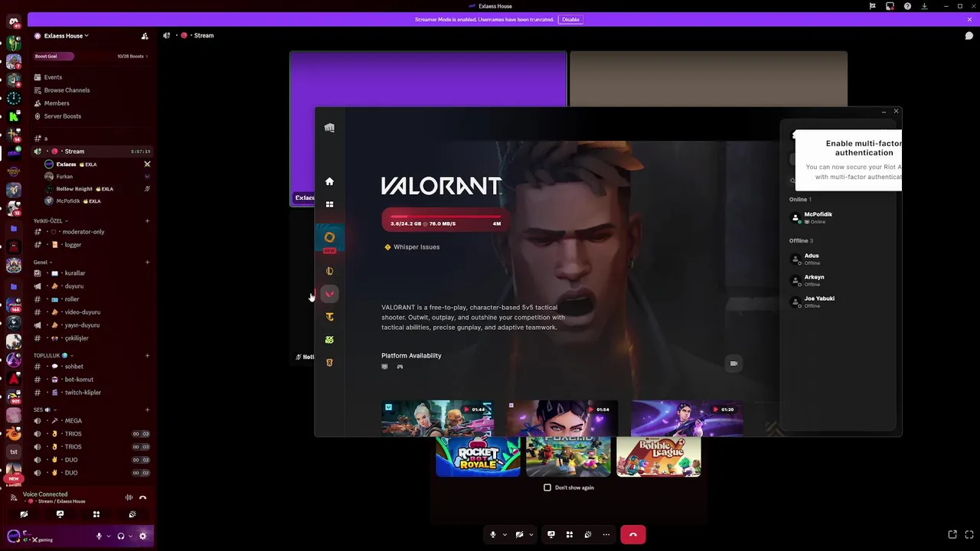Open noise suppression waveform icon
This screenshot has height=551, width=980.
129,497
